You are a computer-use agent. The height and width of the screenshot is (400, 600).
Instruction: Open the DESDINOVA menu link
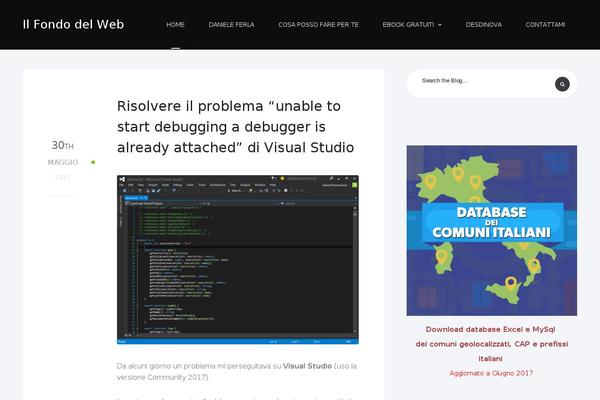pos(484,24)
